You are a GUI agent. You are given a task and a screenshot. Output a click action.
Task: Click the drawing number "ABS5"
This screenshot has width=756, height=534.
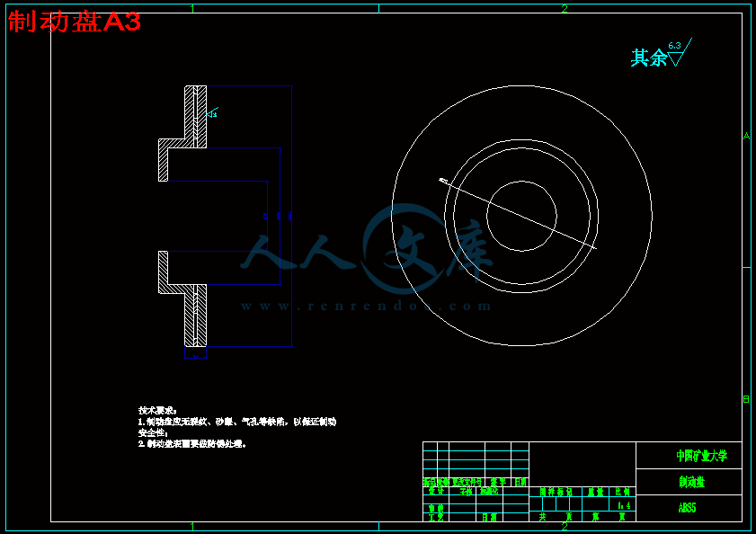(x=688, y=508)
